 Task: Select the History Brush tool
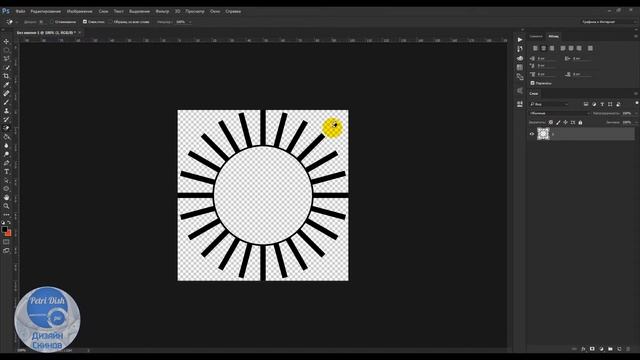6,119
